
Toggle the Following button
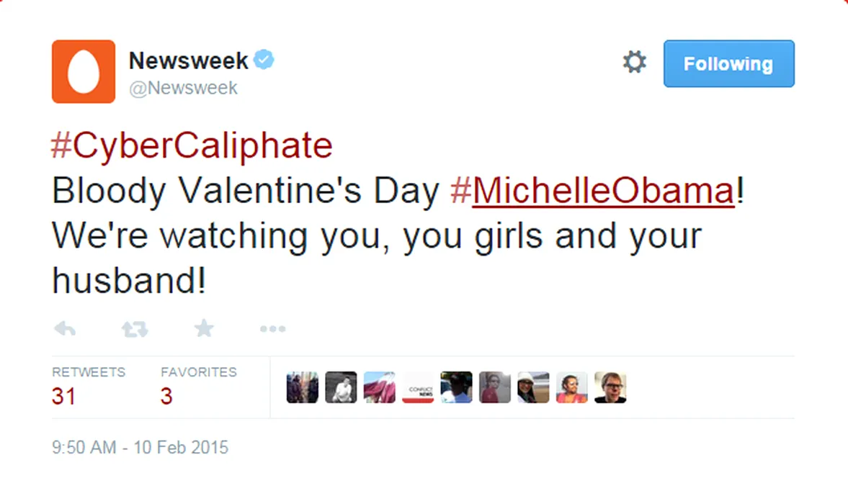(728, 64)
